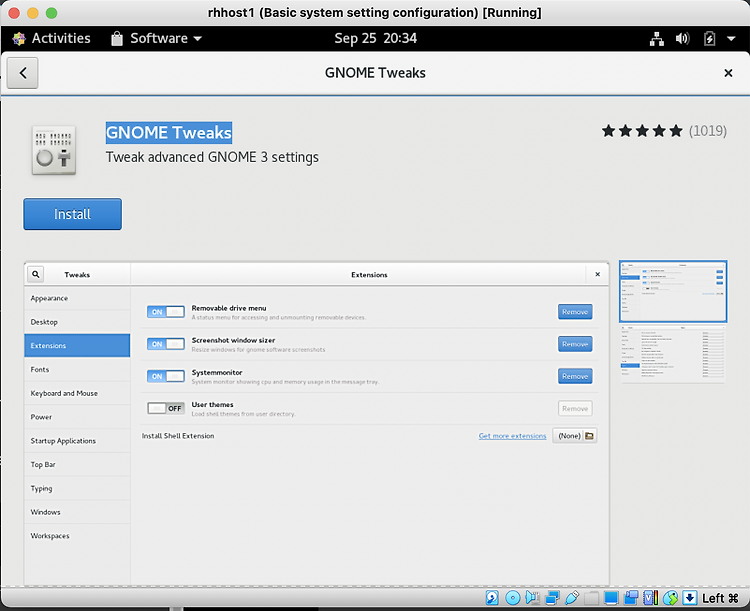Install GNOME Tweaks
The width and height of the screenshot is (750, 611).
73,214
